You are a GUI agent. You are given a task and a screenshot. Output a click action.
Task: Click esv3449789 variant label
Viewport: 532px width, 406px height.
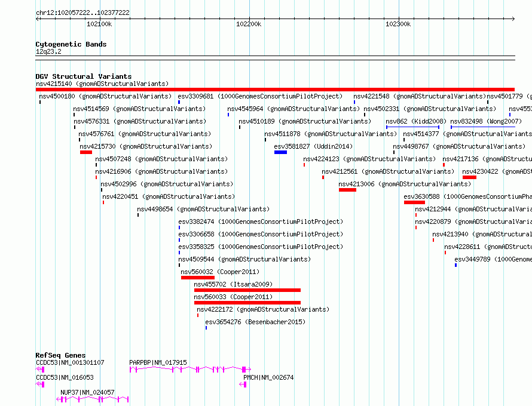point(493,259)
